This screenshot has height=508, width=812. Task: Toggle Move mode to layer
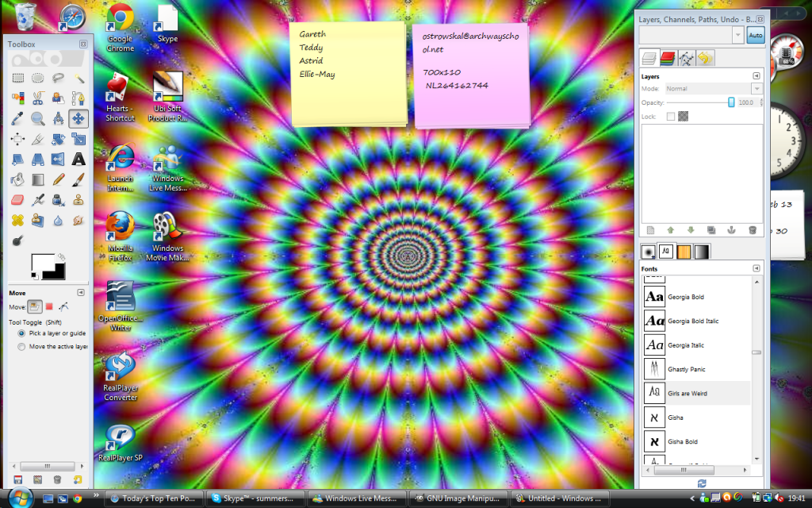pyautogui.click(x=35, y=307)
